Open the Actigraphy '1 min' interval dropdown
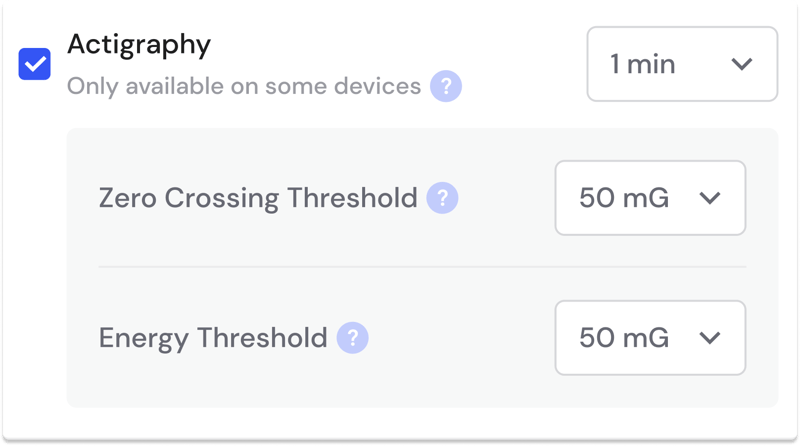800x446 pixels. (681, 64)
